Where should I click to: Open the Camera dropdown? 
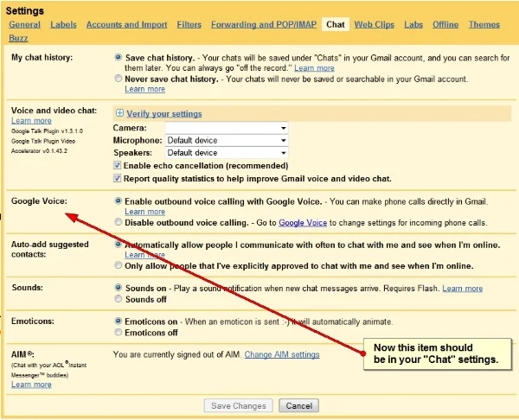tap(227, 128)
